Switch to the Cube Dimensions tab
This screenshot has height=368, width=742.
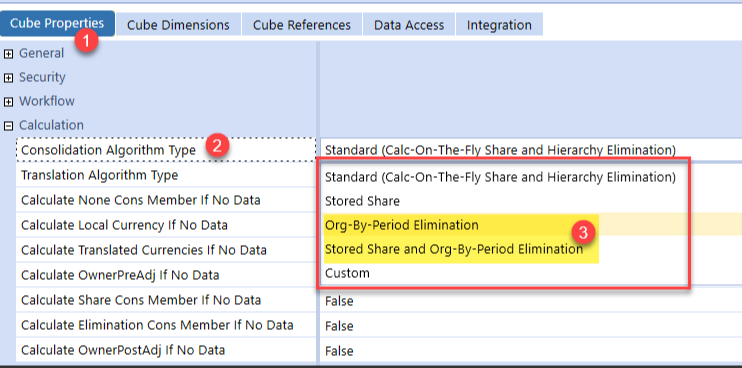click(x=178, y=25)
